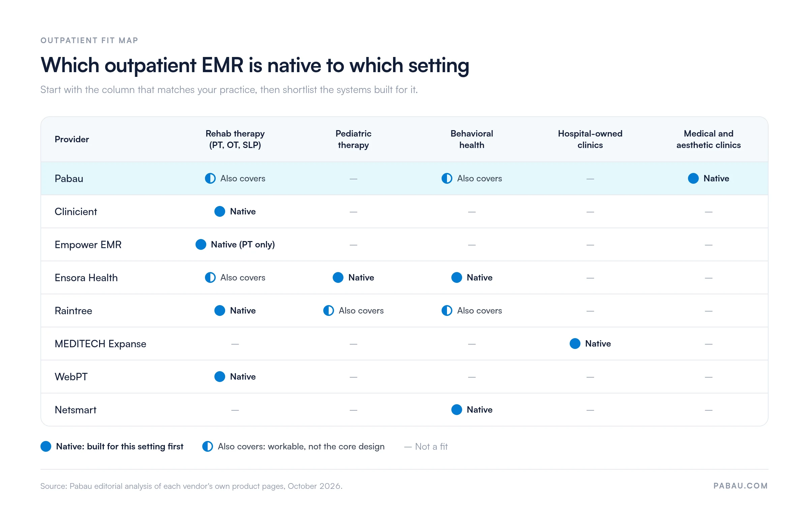The image size is (809, 532).
Task: Click the Behavioral health column header
Action: tap(472, 139)
